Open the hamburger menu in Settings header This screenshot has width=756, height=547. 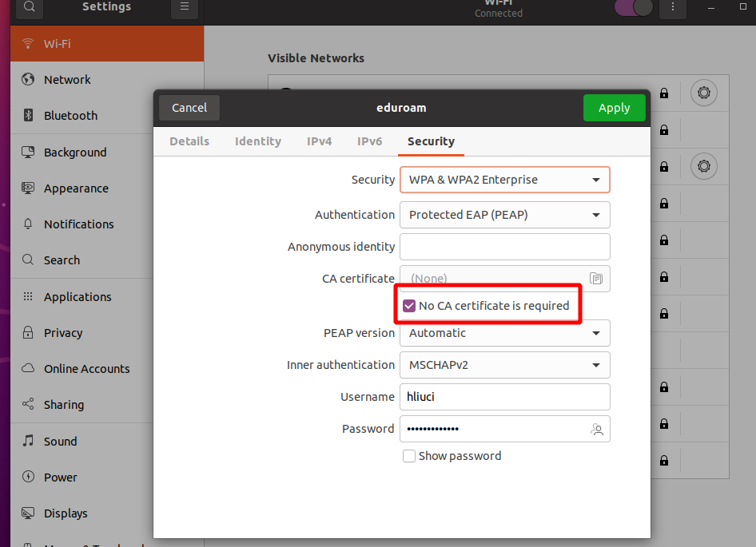(184, 6)
